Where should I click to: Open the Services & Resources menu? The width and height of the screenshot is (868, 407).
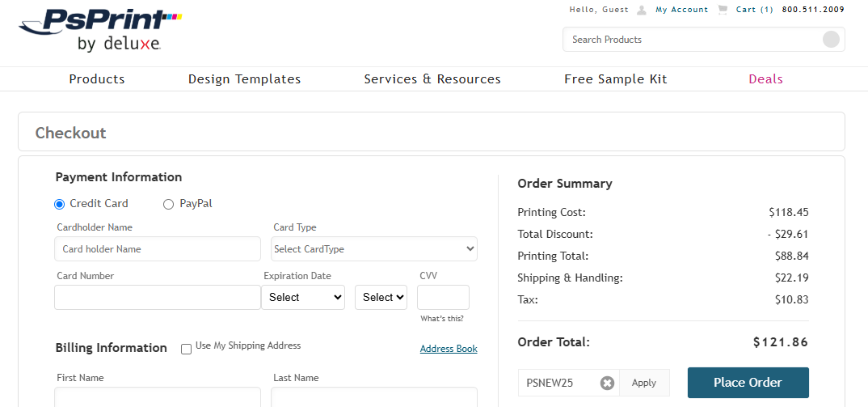coord(432,79)
